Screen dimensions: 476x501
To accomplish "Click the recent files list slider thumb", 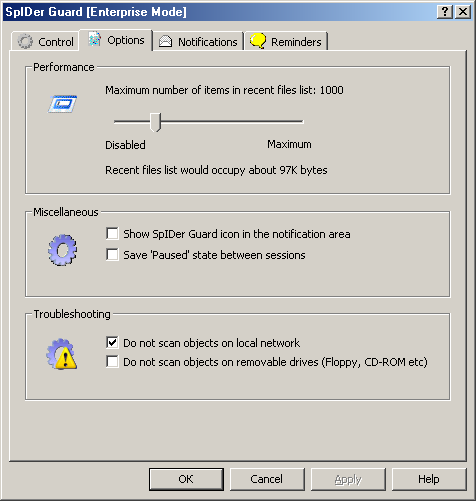I will click(x=155, y=122).
